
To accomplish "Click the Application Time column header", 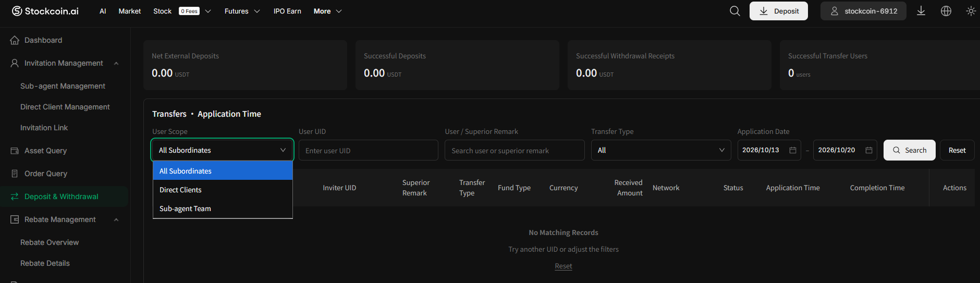I will [793, 188].
